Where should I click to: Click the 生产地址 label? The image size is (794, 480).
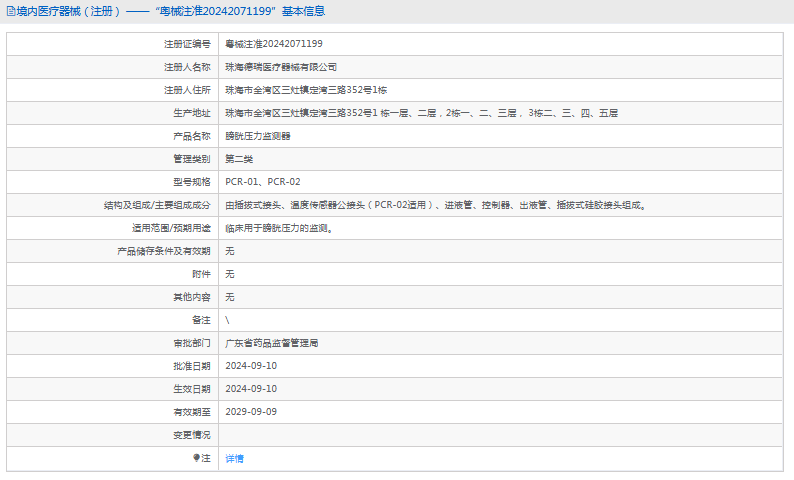[191, 113]
